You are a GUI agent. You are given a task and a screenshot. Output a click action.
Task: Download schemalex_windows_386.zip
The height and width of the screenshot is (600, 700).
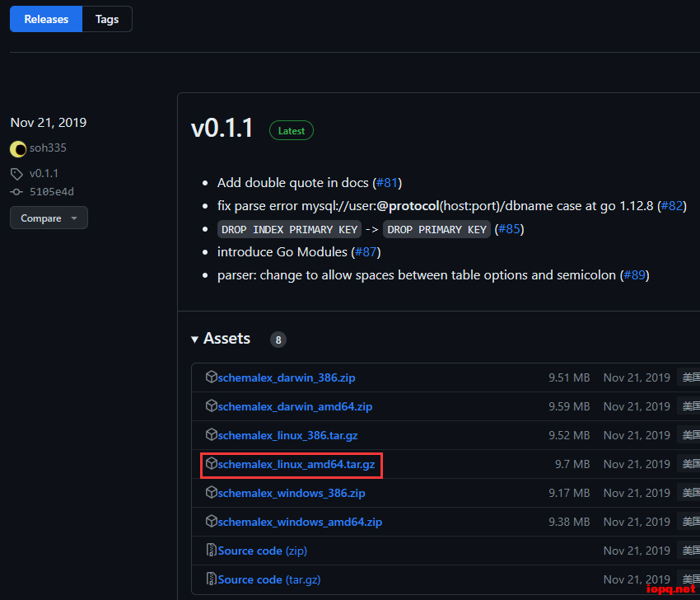tap(292, 493)
